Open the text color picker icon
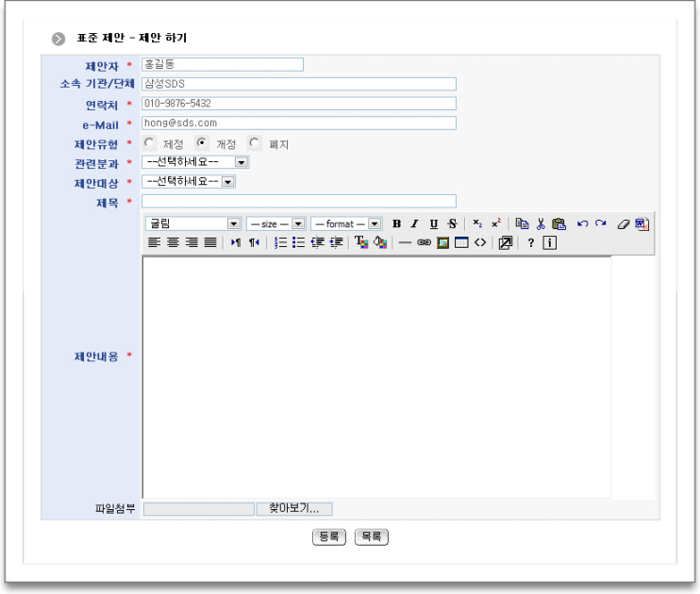This screenshot has width=700, height=594. tap(361, 242)
